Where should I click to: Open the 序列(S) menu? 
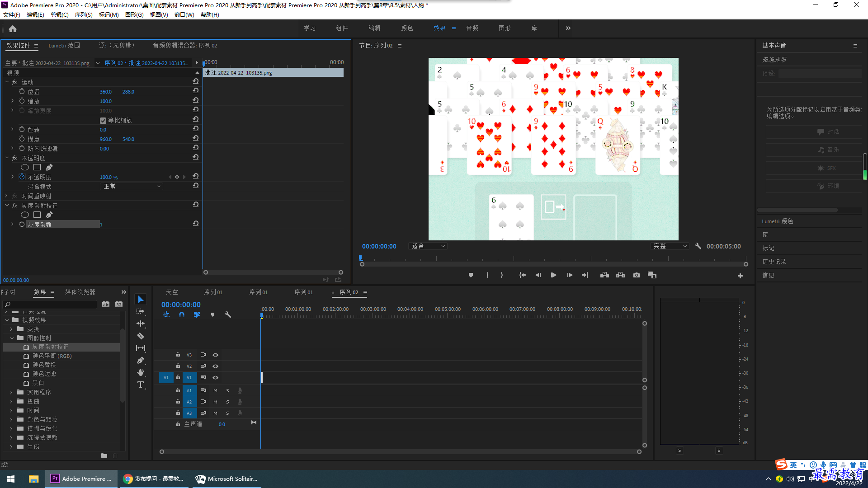click(x=84, y=15)
